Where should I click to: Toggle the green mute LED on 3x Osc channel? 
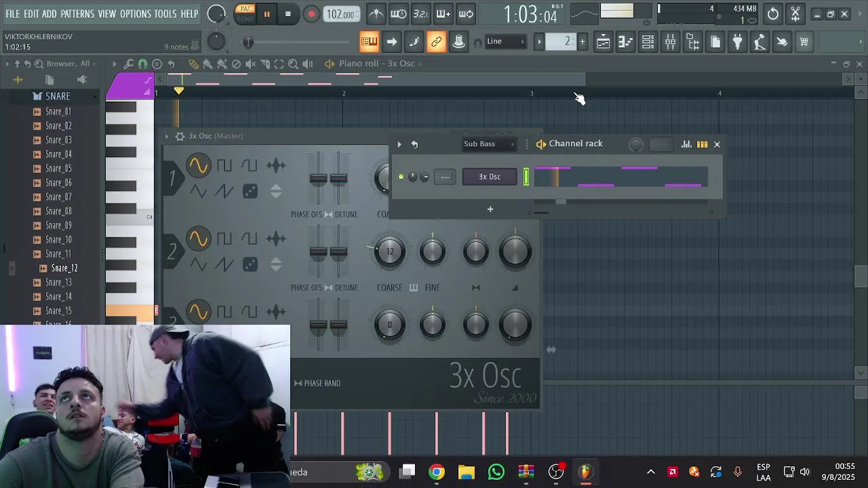point(401,177)
